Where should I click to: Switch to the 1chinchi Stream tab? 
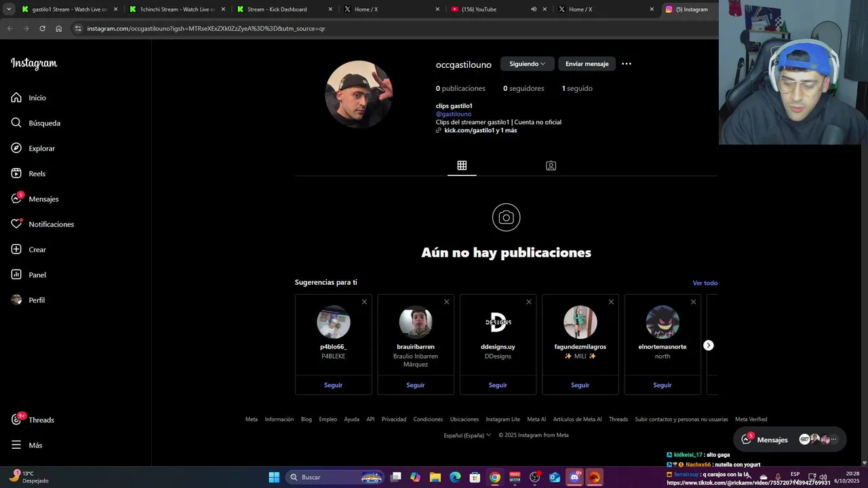click(x=178, y=9)
